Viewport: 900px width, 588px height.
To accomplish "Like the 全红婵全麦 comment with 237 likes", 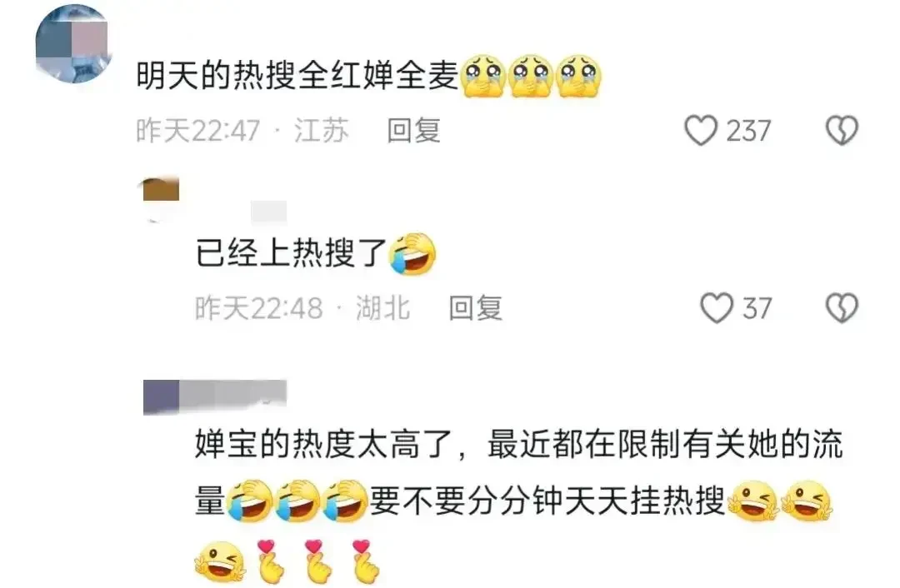I will [700, 130].
